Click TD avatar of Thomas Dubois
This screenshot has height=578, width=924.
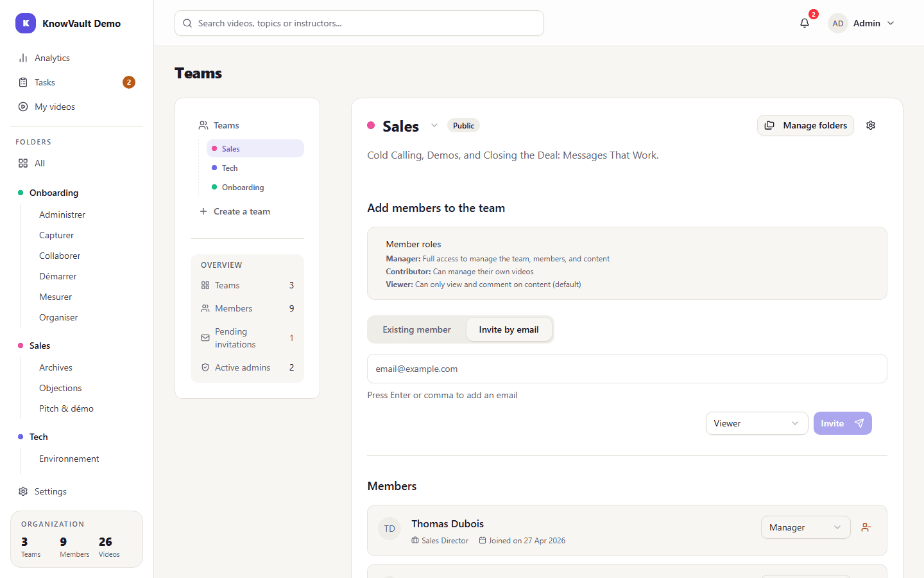[389, 529]
